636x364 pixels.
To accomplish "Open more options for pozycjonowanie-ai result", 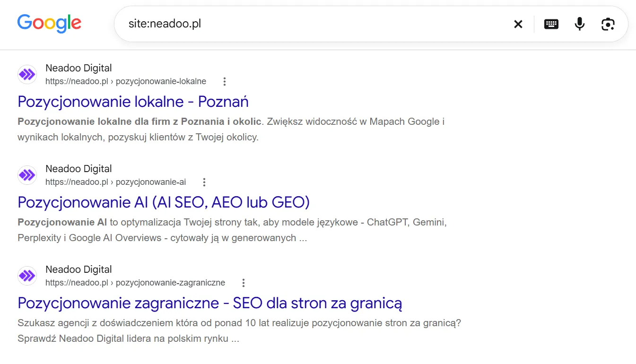I will click(204, 182).
